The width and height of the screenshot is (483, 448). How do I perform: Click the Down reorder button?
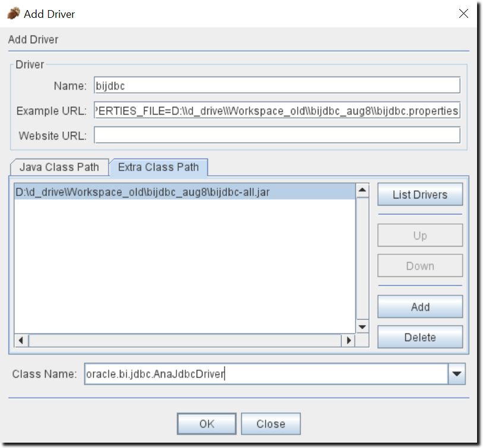coord(419,266)
